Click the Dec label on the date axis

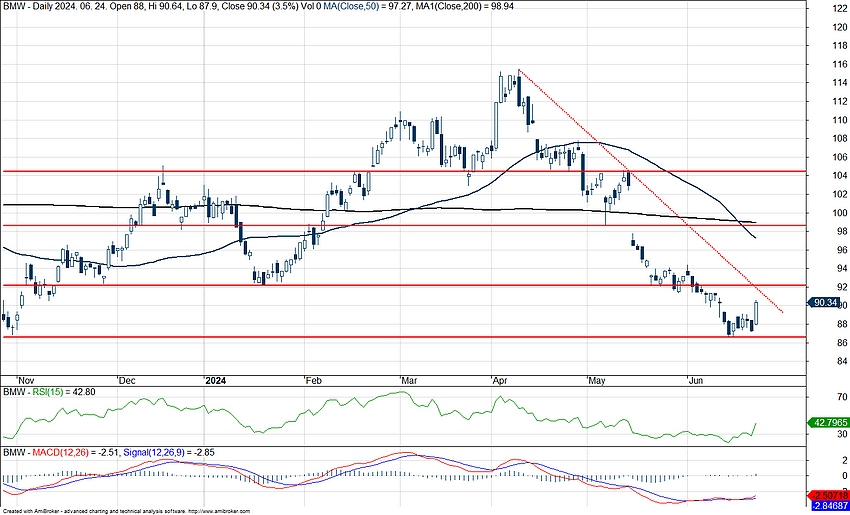point(127,380)
